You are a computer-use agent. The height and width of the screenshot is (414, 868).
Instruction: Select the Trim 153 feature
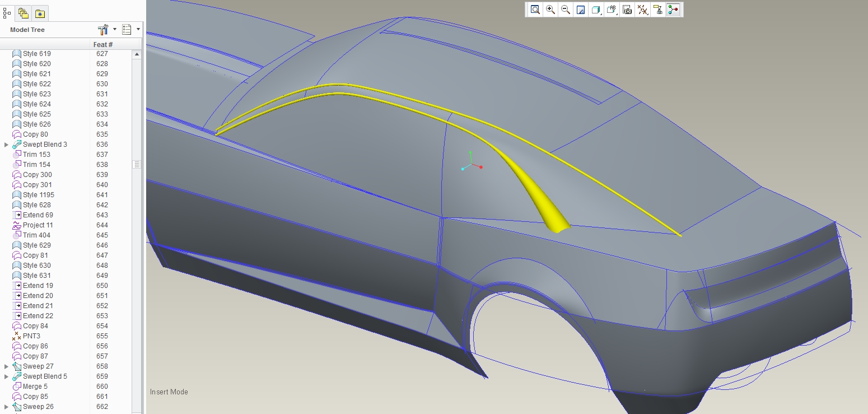tap(36, 155)
